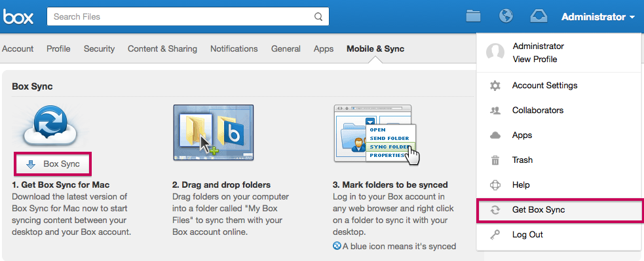Screen dimensions: 644x261
Task: Click the '1. Get Box Sync for Mac' heading
Action: (61, 184)
